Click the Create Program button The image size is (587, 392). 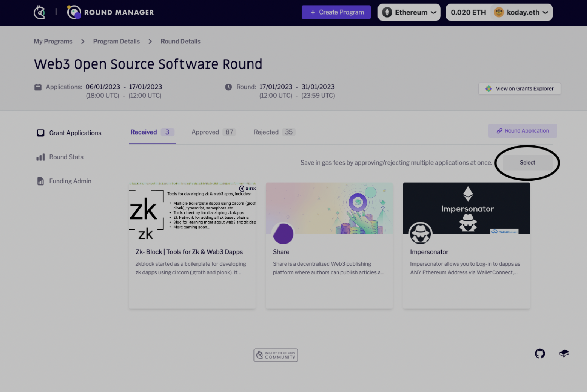point(336,12)
